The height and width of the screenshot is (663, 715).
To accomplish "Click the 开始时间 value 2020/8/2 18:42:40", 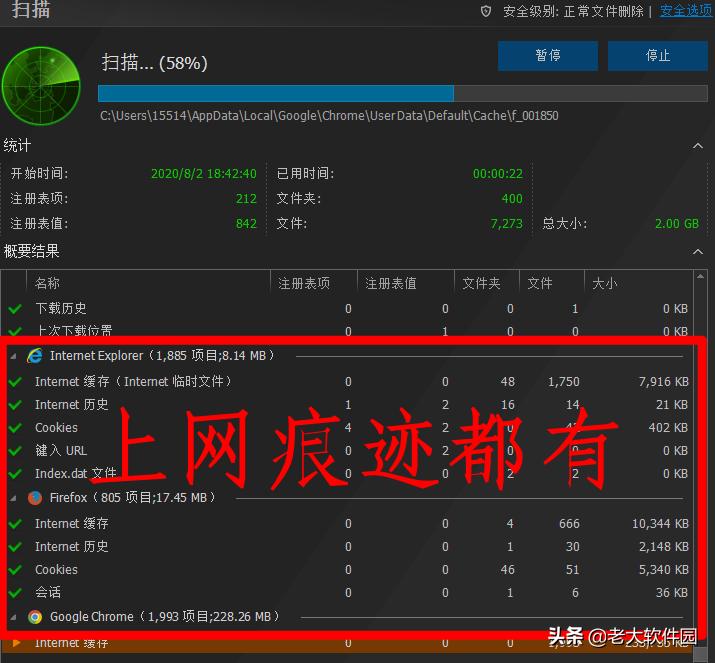I will pyautogui.click(x=203, y=174).
